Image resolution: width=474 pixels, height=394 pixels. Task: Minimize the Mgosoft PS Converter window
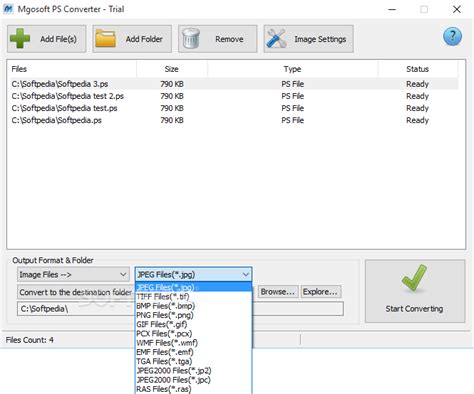(392, 9)
